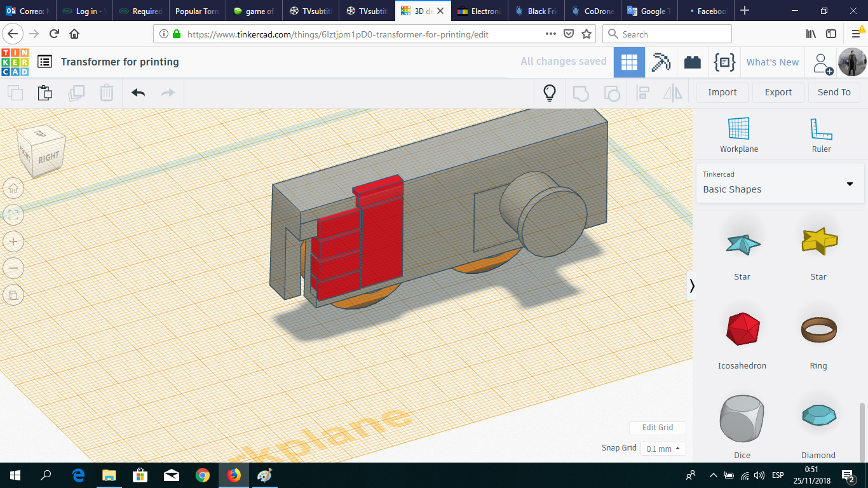Viewport: 868px width, 488px height.
Task: Toggle show all lightbulb icon
Action: tap(550, 93)
